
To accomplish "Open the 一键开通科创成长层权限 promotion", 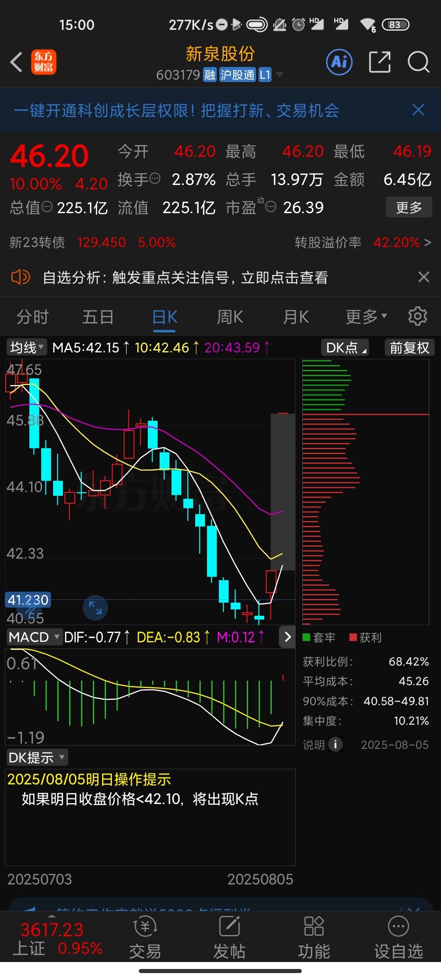I will (x=176, y=111).
